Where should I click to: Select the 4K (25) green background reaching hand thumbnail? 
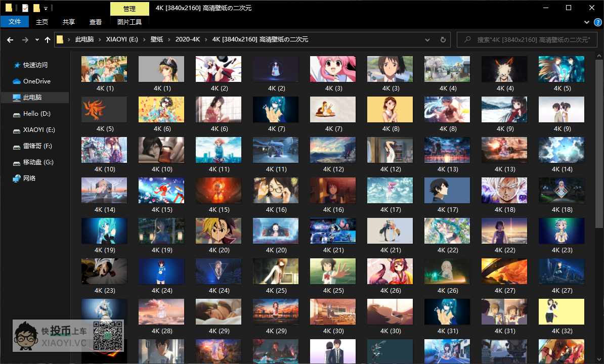pyautogui.click(x=333, y=271)
